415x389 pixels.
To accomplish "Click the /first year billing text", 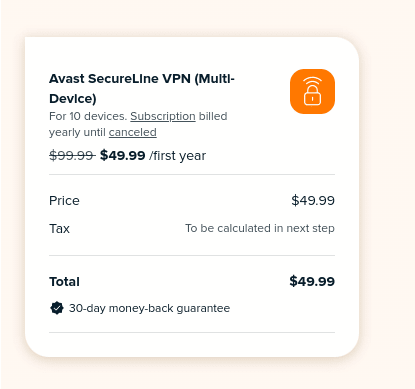I will point(177,156).
